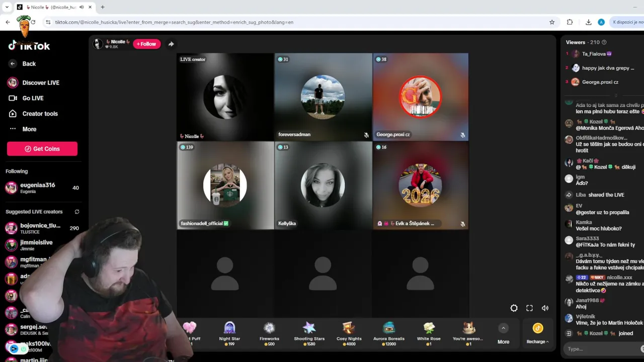Toggle the live stream volume

545,308
